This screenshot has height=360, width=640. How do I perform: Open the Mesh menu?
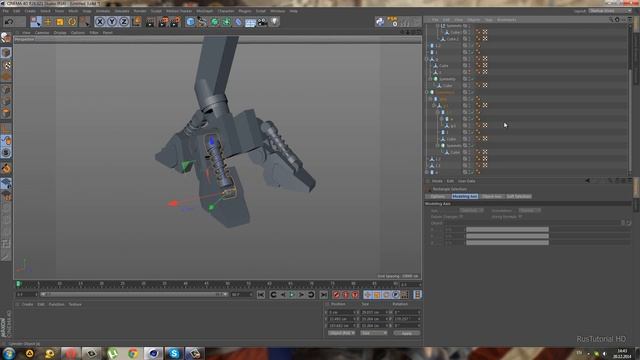point(73,11)
